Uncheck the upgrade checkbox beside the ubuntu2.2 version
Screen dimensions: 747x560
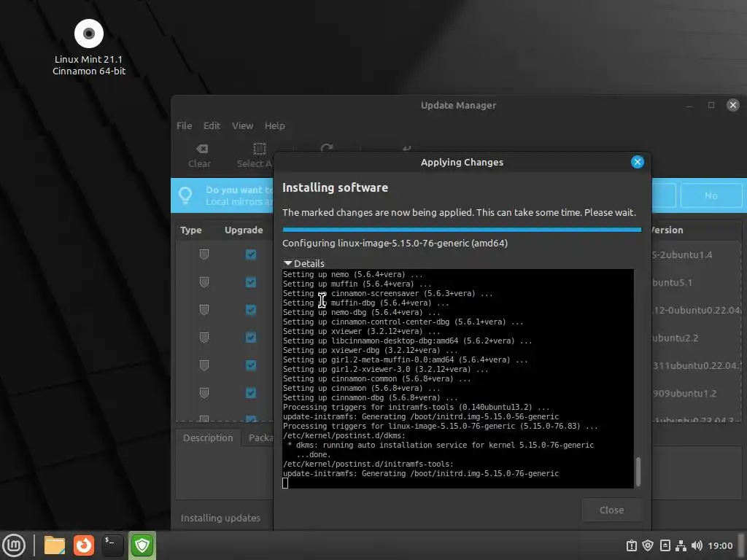point(251,338)
